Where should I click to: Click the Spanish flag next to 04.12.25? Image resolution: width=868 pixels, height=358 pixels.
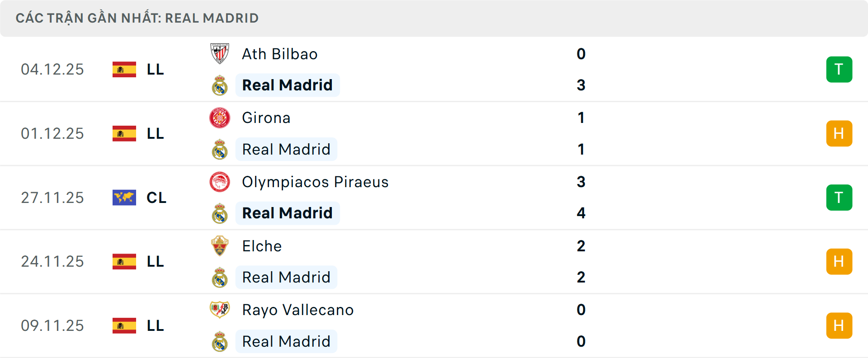124,69
